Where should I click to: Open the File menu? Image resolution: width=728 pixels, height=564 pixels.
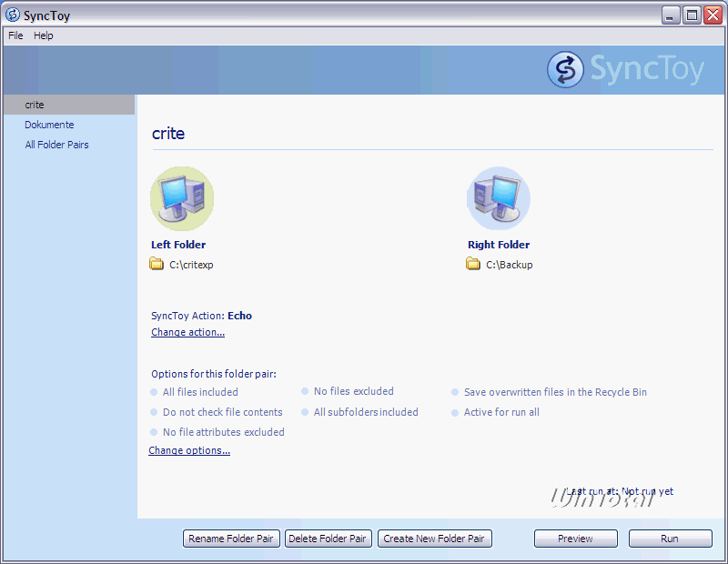coord(15,35)
